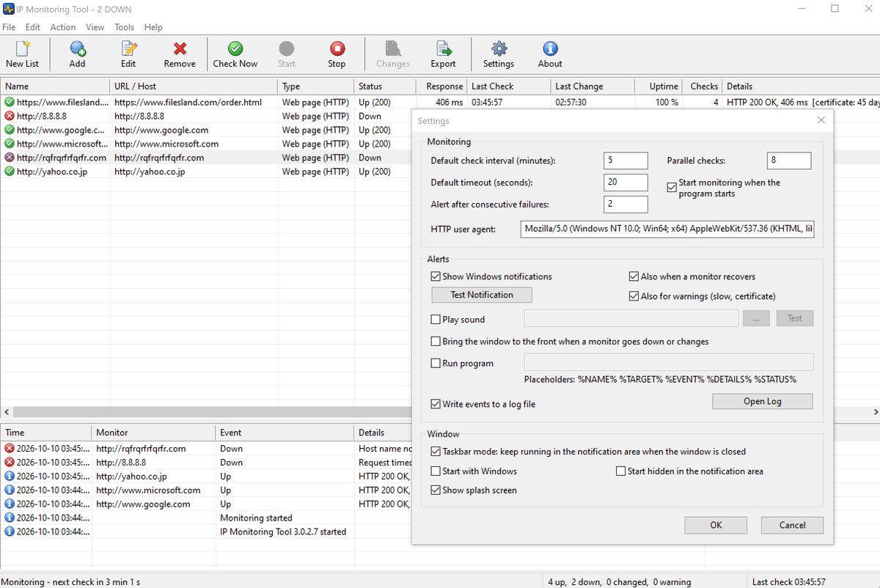The image size is (880, 588).
Task: Open the File menu
Action: point(9,27)
